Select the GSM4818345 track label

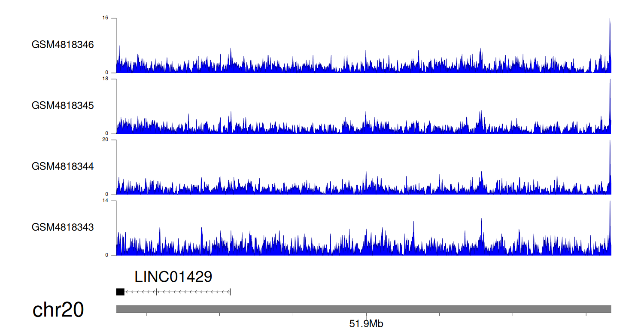click(x=63, y=106)
